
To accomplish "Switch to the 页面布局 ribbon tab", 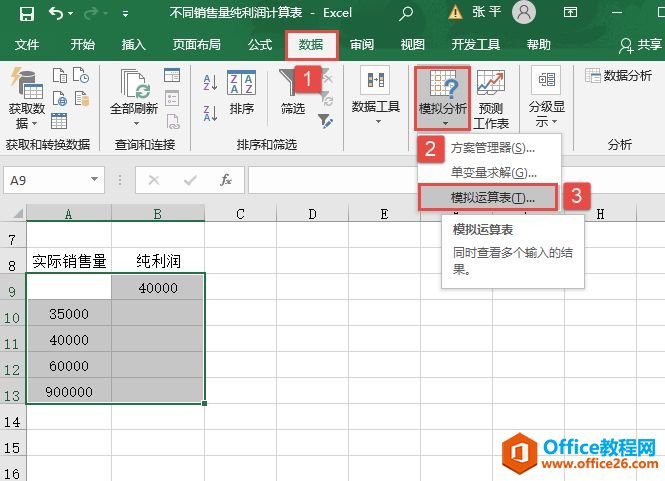I will [x=197, y=45].
